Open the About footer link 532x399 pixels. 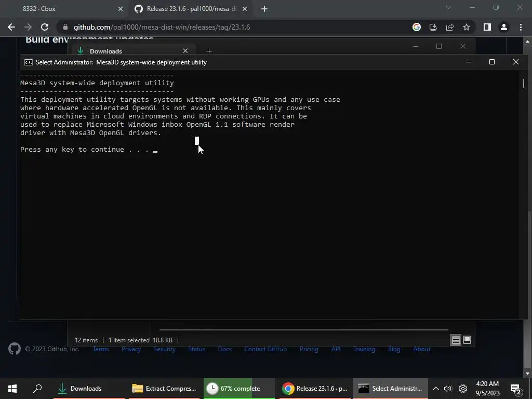point(422,349)
